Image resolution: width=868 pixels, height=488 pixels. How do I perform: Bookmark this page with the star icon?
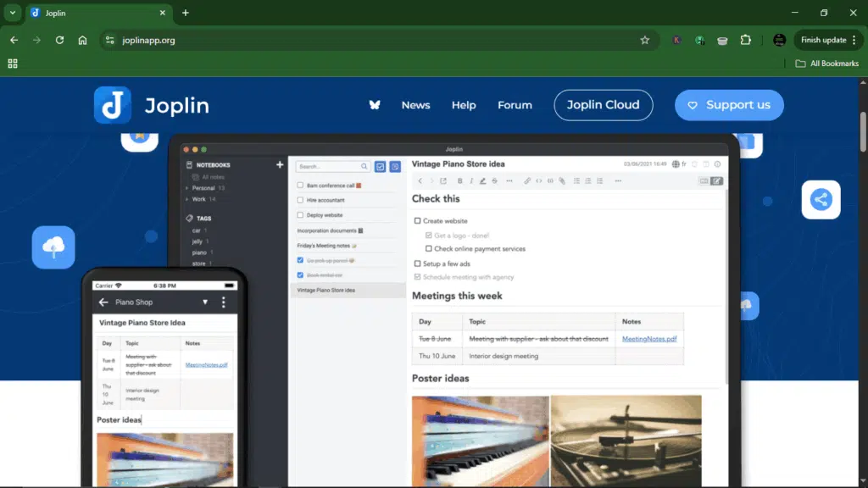pos(645,40)
